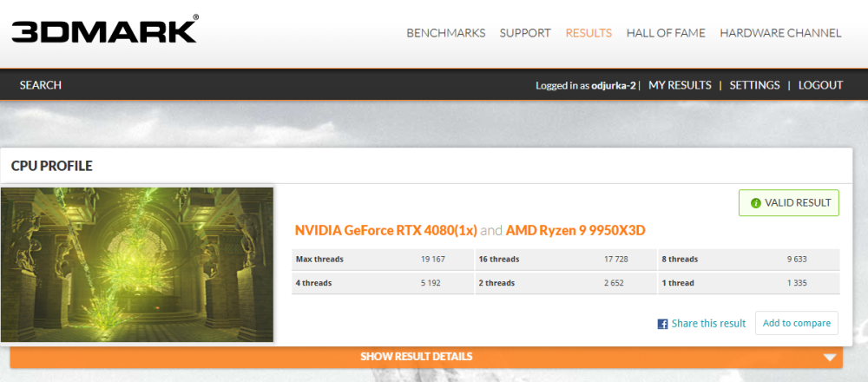Click AMD Ryzen 9 9950X3D link
Viewport: 868px width, 382px height.
[575, 230]
